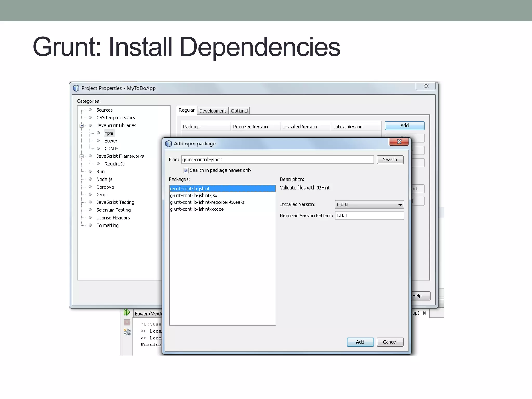Select JavaScript Testing category
532x399 pixels.
click(115, 202)
